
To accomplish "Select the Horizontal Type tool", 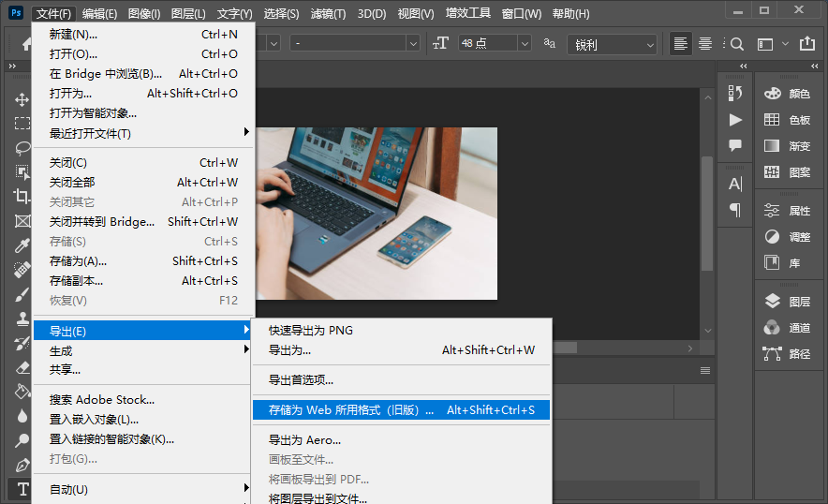I will 22,489.
